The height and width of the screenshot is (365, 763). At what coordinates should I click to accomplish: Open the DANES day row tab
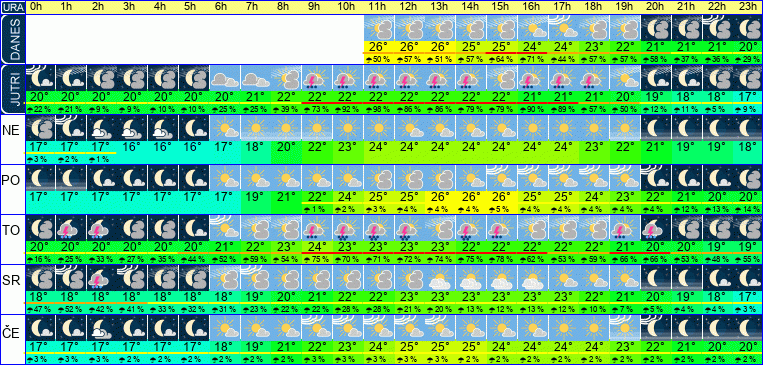point(12,39)
